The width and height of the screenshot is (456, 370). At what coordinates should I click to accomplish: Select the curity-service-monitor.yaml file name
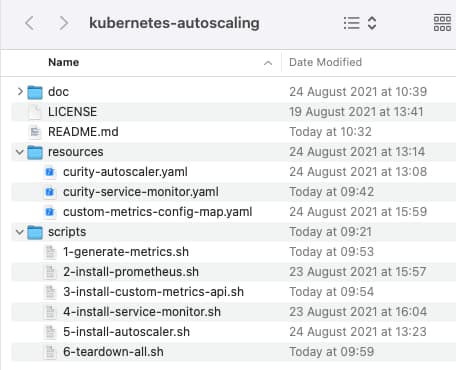coord(141,192)
